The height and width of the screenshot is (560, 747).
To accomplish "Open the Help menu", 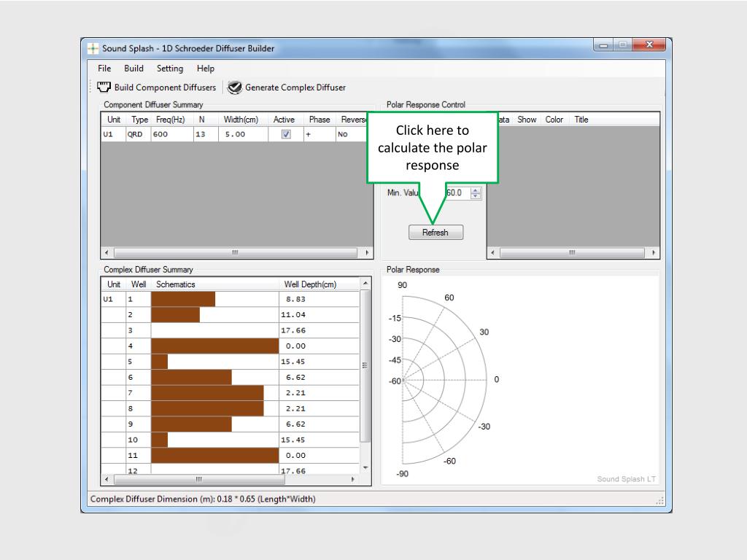I will tap(206, 69).
